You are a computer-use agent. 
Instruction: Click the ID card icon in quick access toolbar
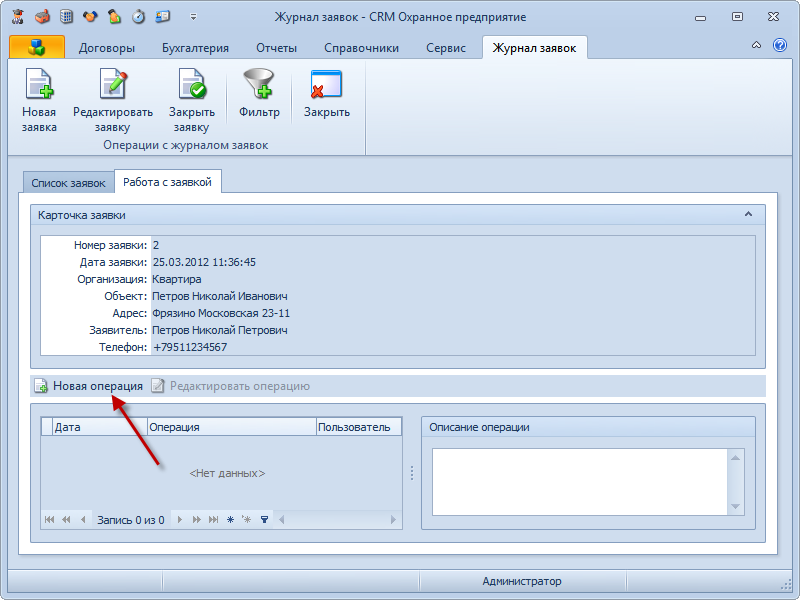coord(163,16)
